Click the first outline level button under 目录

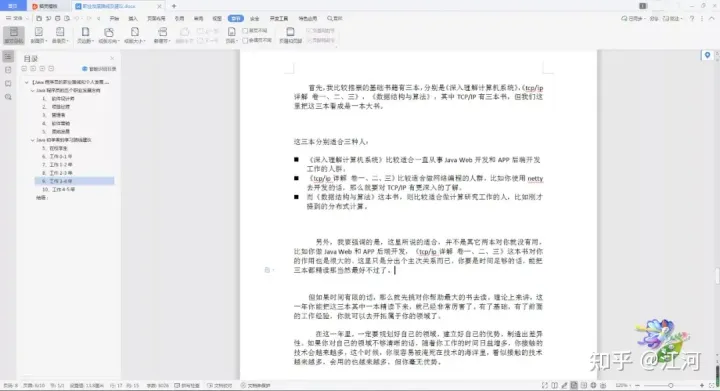[x=24, y=68]
